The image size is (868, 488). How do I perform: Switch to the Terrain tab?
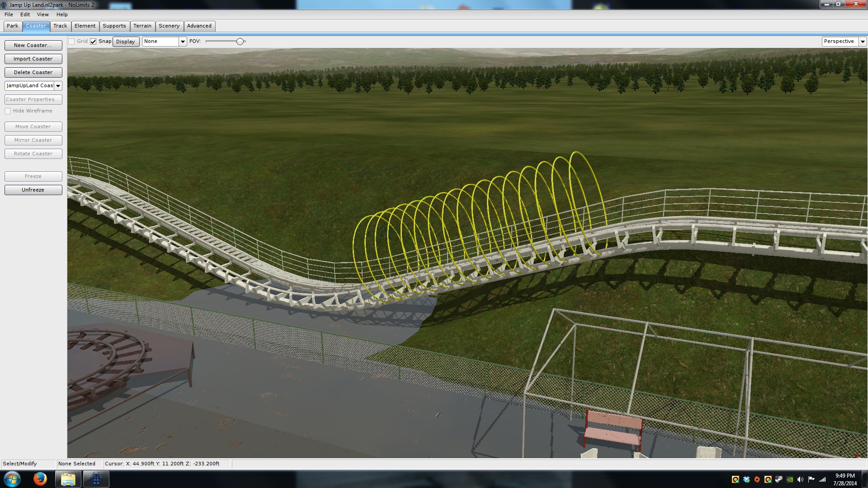pos(142,26)
